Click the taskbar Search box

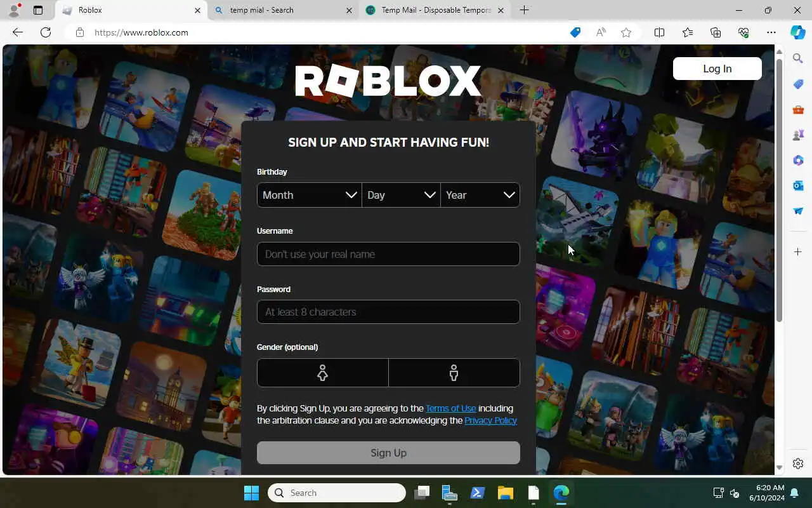pyautogui.click(x=337, y=493)
